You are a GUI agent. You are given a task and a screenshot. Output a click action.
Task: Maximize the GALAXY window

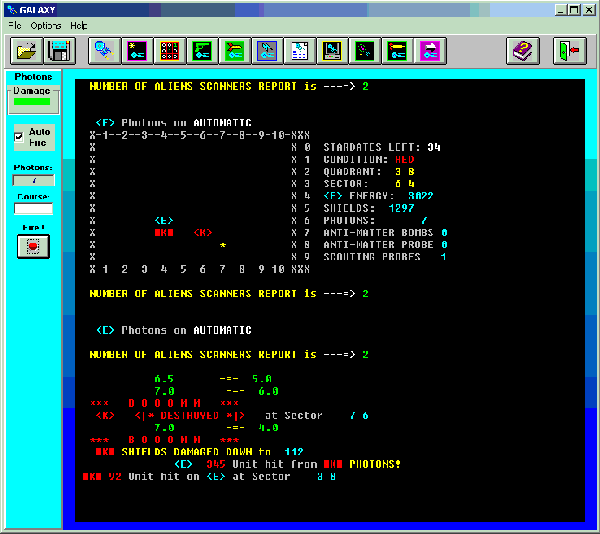(x=574, y=10)
